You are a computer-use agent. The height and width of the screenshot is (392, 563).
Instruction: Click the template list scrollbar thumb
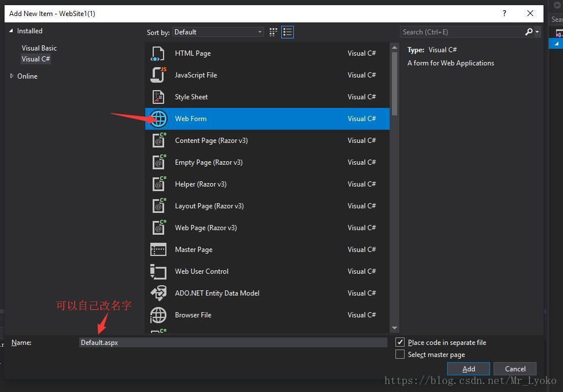click(394, 84)
